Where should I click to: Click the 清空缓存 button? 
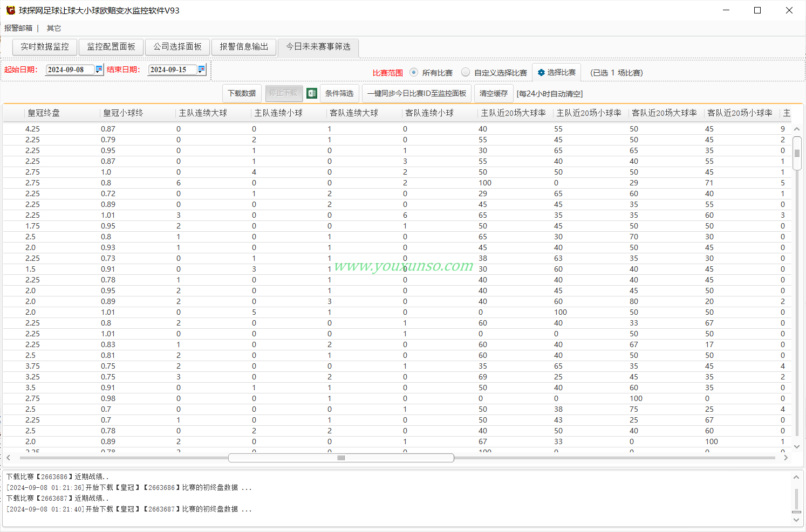point(494,93)
